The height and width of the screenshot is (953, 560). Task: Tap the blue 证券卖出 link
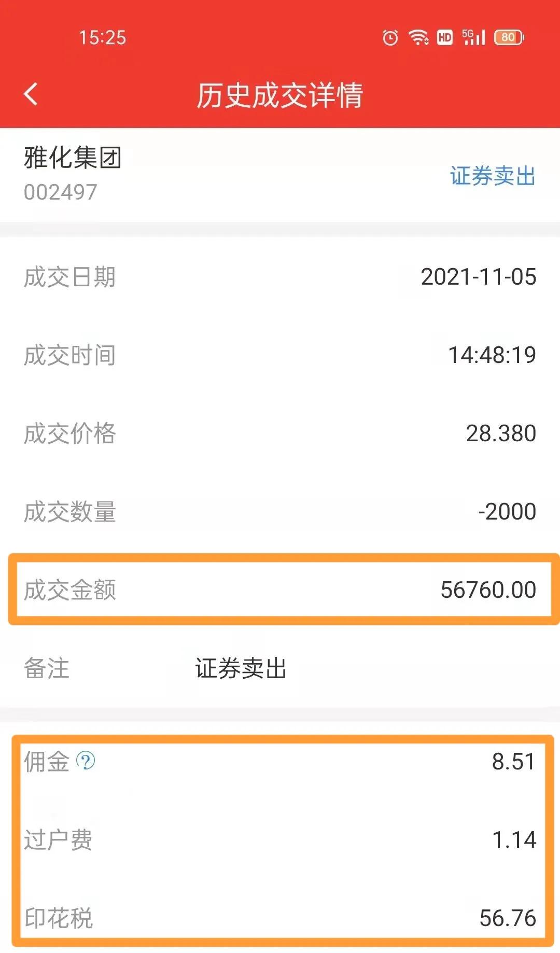pos(493,176)
